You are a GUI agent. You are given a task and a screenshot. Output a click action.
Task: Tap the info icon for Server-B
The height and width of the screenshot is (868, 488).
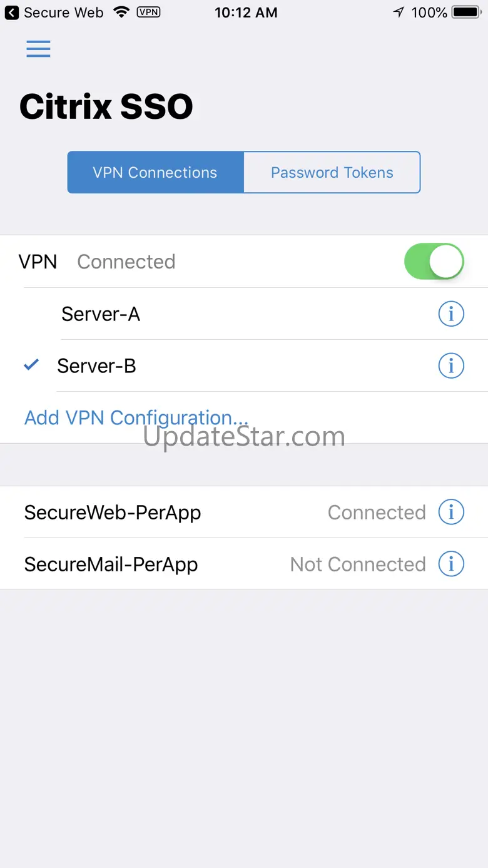451,365
